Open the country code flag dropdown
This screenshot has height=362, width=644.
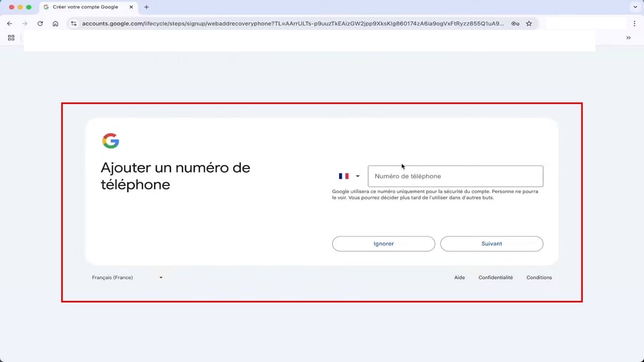349,176
